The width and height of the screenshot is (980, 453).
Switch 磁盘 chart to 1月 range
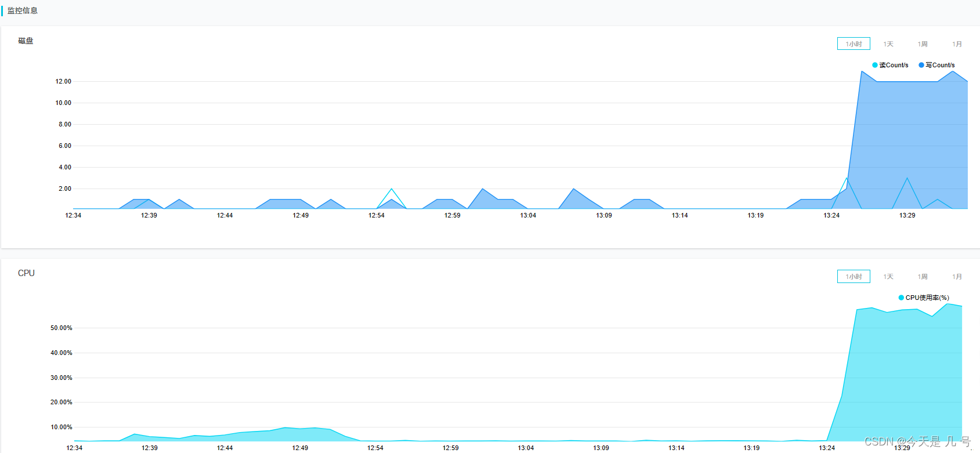(x=957, y=44)
